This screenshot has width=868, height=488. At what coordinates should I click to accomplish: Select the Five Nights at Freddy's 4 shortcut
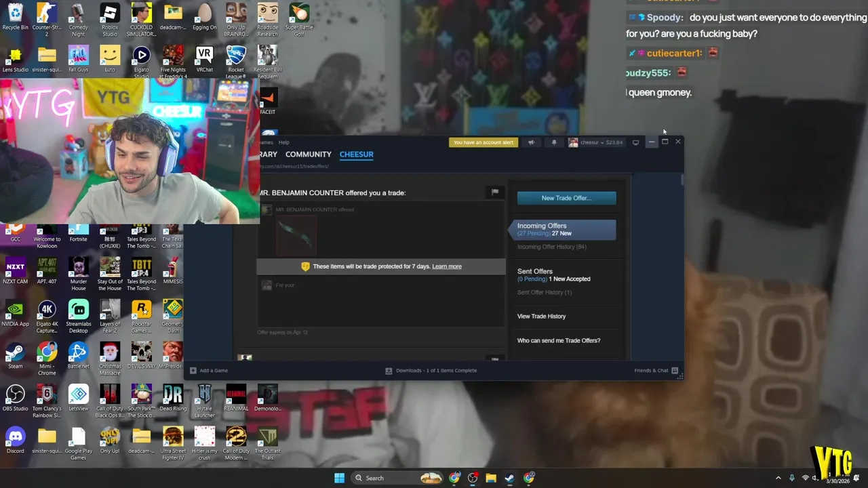[x=173, y=62]
